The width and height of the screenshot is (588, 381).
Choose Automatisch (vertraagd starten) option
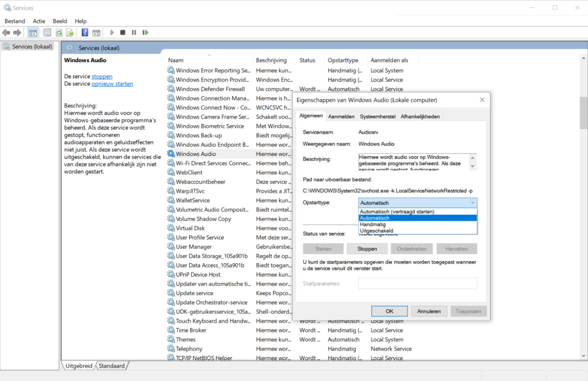417,212
